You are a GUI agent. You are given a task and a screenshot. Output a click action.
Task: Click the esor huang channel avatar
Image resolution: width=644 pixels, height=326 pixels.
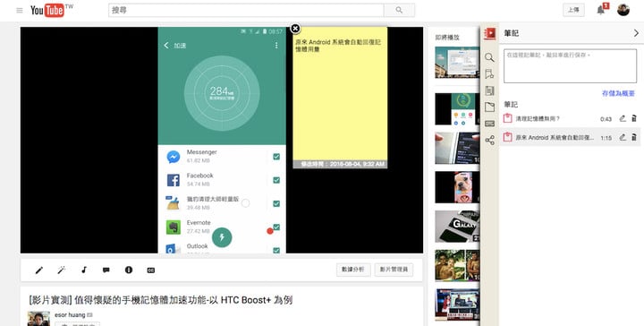[x=38, y=319]
